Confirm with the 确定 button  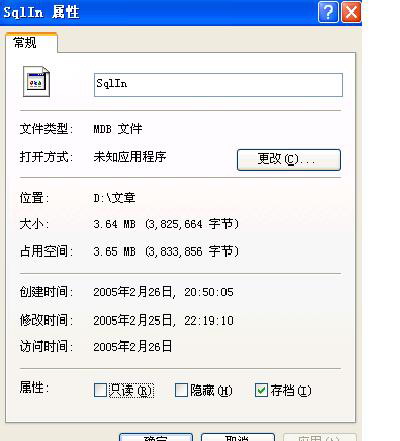pos(156,437)
